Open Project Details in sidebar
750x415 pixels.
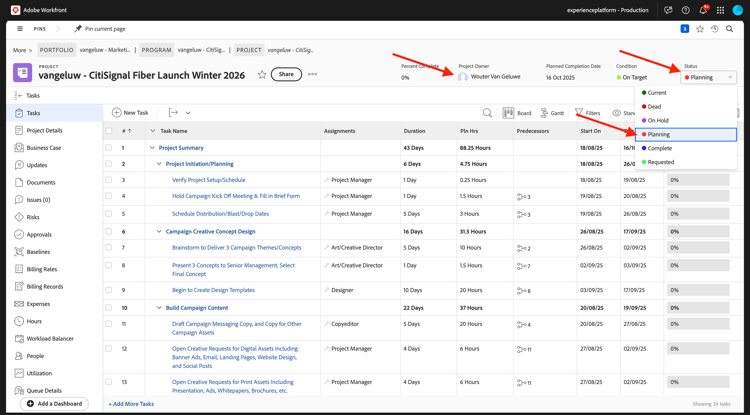(x=44, y=131)
